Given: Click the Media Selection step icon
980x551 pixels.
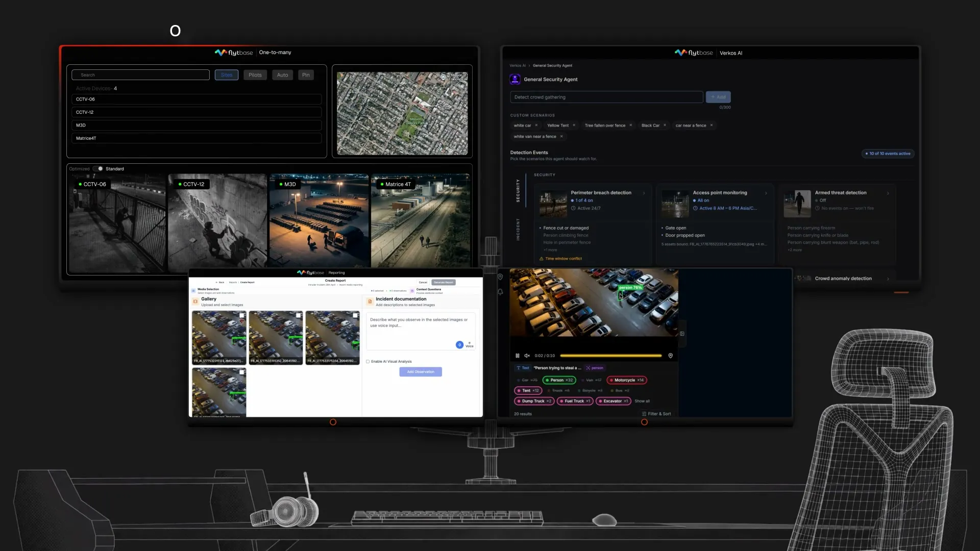Looking at the screenshot, I should 193,291.
